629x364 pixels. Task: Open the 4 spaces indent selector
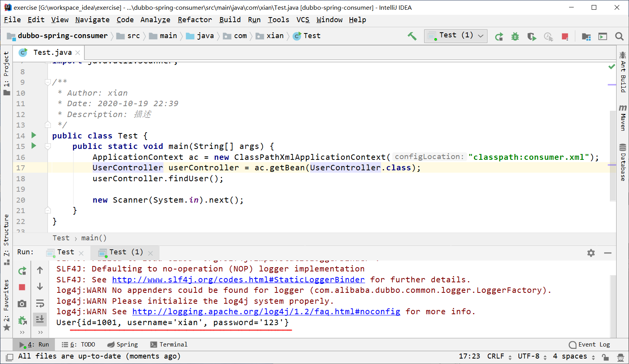coord(574,357)
